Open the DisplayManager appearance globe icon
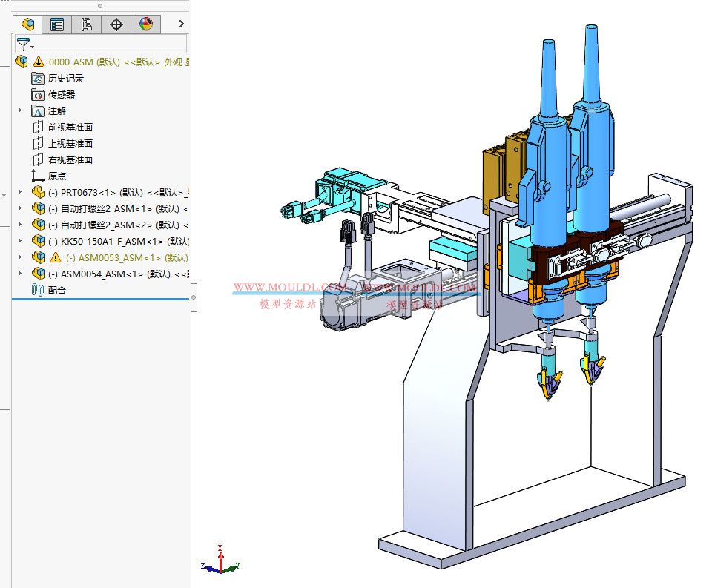Screen dimensions: 712x588 145,24
